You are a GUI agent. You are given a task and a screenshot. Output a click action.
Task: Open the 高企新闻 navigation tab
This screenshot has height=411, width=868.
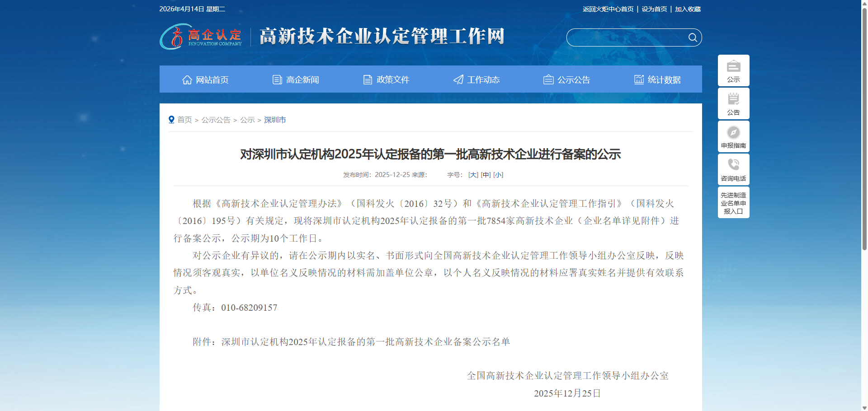click(296, 80)
